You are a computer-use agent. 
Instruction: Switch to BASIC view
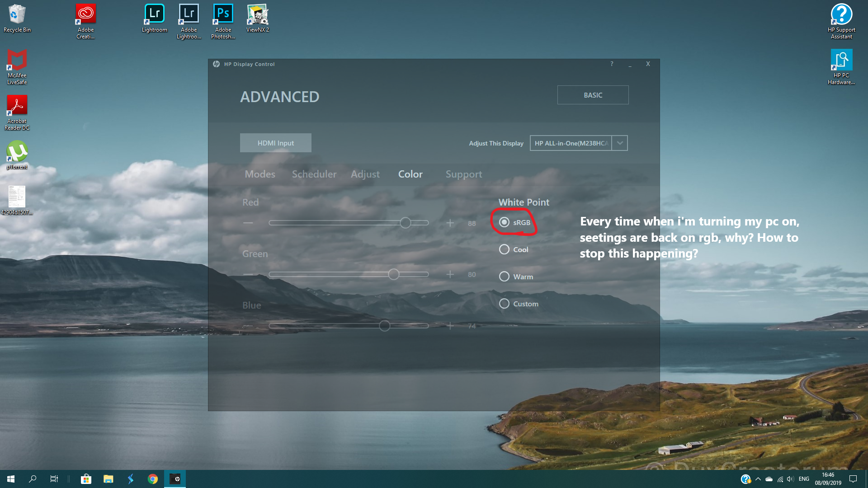[x=593, y=95]
